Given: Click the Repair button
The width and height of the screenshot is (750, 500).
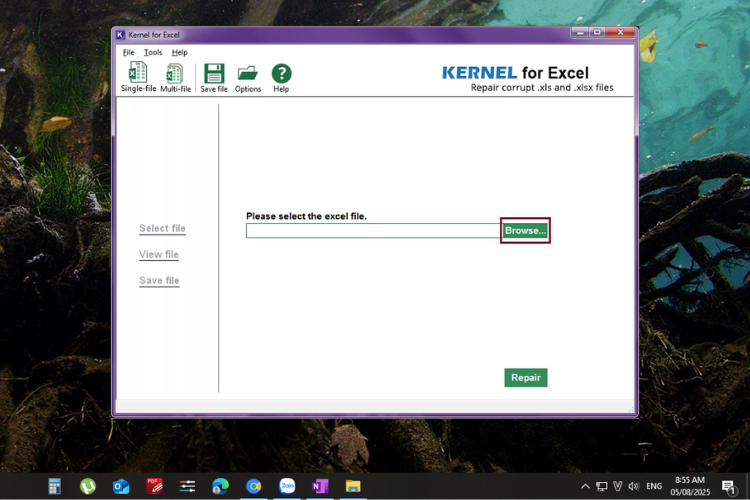Looking at the screenshot, I should 526,378.
